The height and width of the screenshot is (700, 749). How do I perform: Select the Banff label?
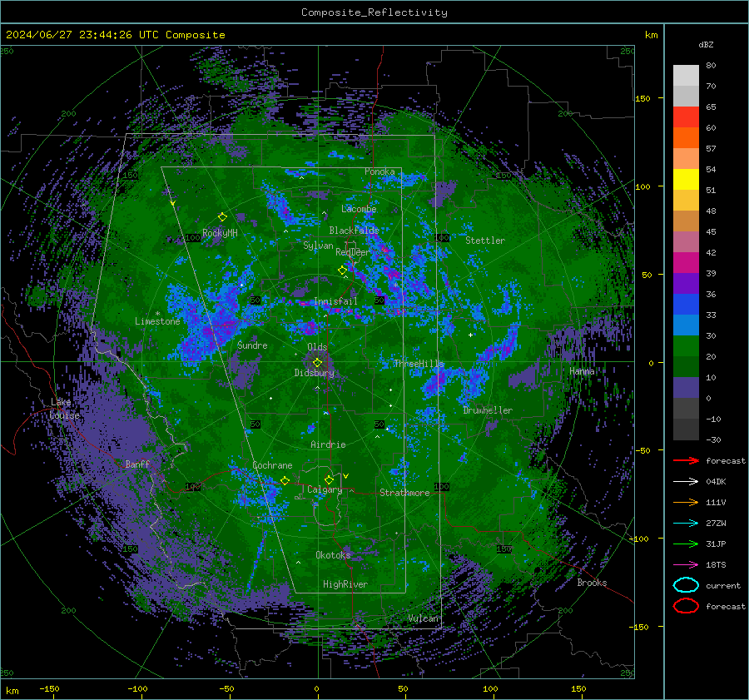tap(137, 464)
